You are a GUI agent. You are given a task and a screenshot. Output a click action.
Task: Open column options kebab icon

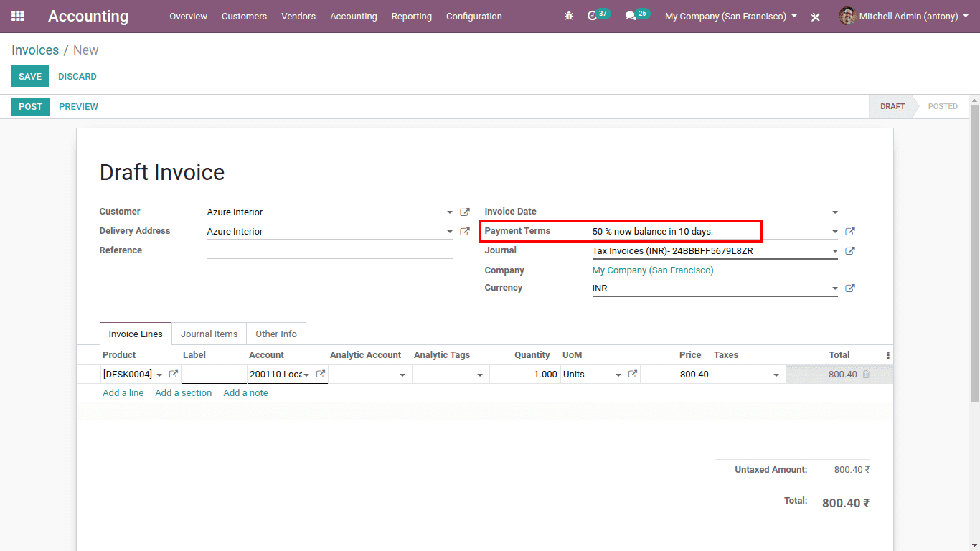pyautogui.click(x=888, y=355)
